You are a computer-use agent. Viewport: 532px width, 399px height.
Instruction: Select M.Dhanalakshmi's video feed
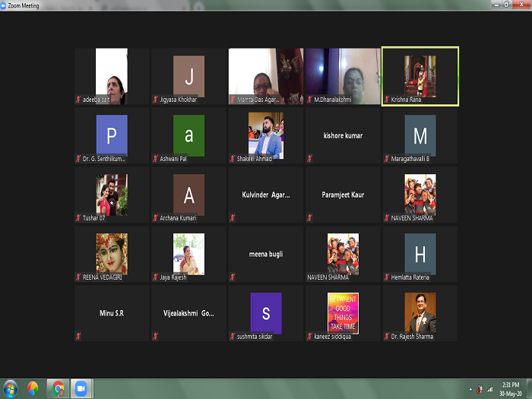(x=343, y=76)
